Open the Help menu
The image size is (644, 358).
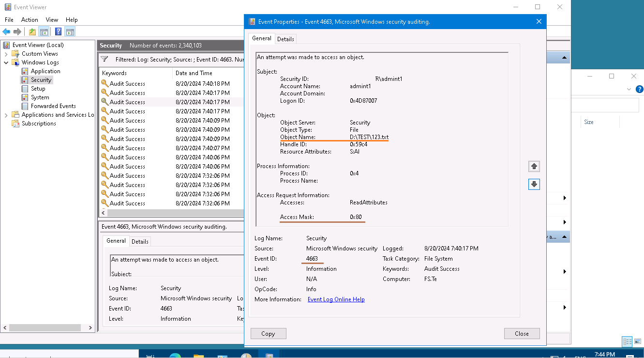click(72, 20)
